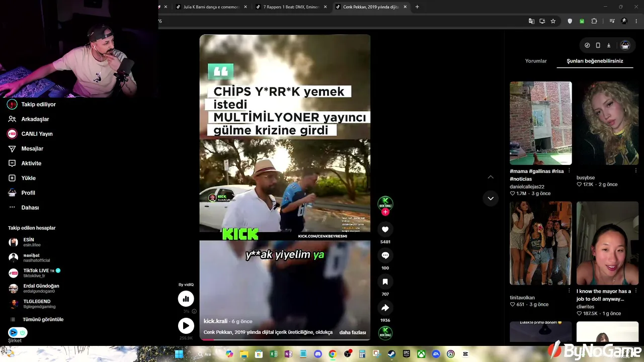644x362 pixels.
Task: Close the 7 Rappers 1 Beat tab
Action: (326, 7)
